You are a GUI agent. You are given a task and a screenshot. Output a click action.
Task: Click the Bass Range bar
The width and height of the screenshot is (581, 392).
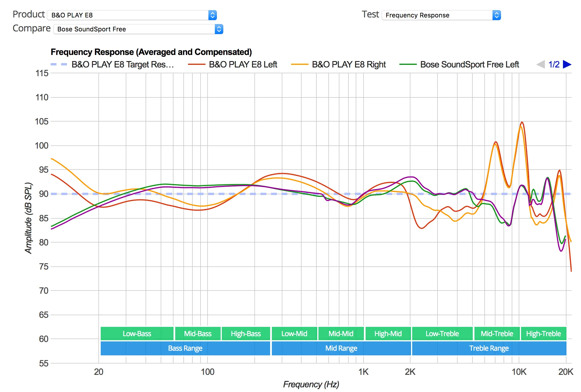(185, 348)
